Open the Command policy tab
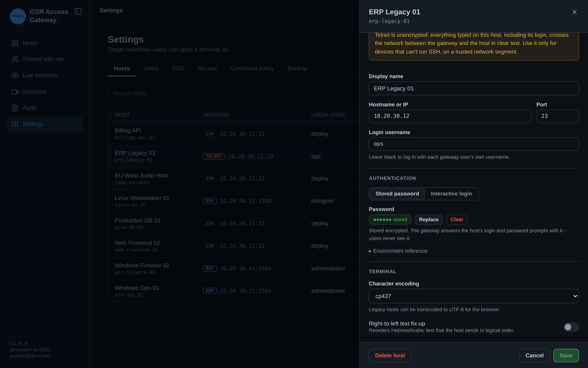The image size is (588, 368). tap(252, 68)
